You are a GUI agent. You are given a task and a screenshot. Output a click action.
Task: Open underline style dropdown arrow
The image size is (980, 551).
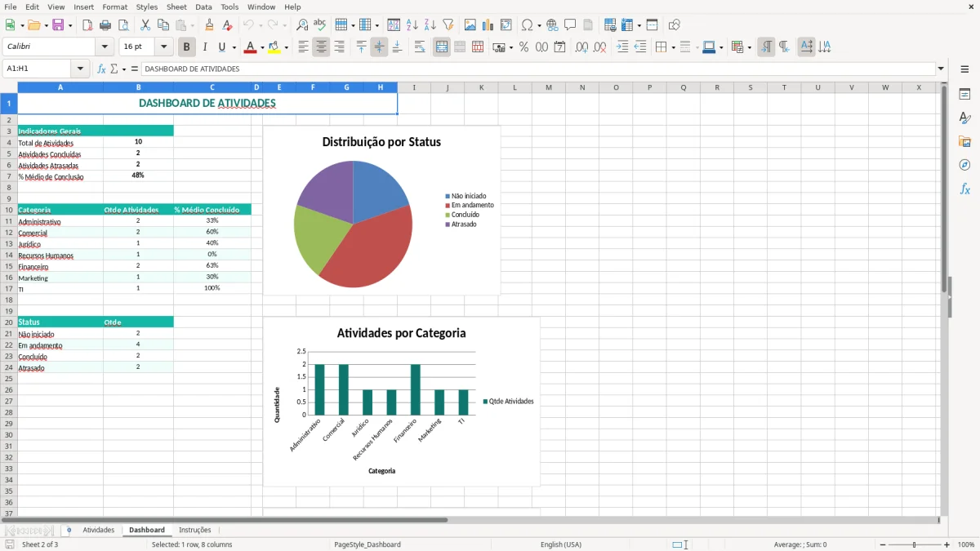click(x=234, y=47)
